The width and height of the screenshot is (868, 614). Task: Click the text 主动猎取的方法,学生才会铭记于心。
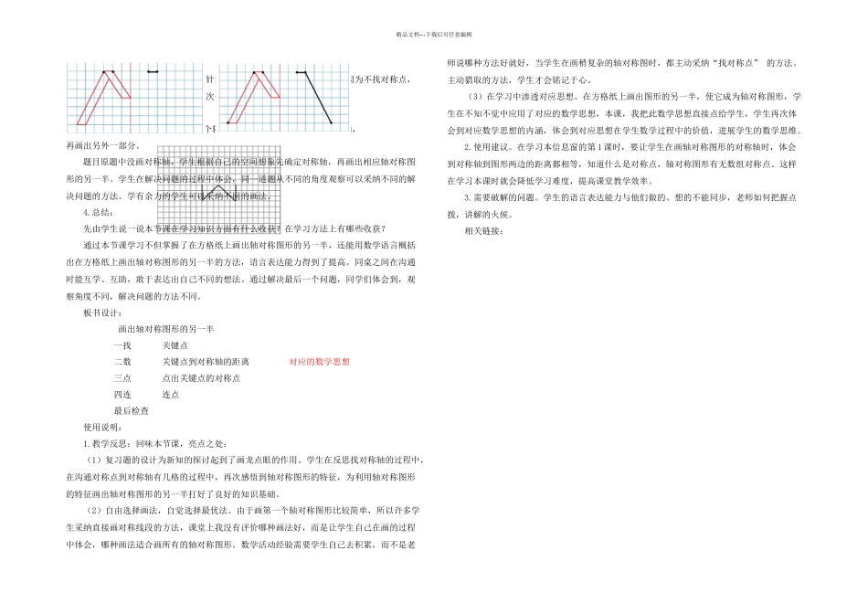coord(521,79)
